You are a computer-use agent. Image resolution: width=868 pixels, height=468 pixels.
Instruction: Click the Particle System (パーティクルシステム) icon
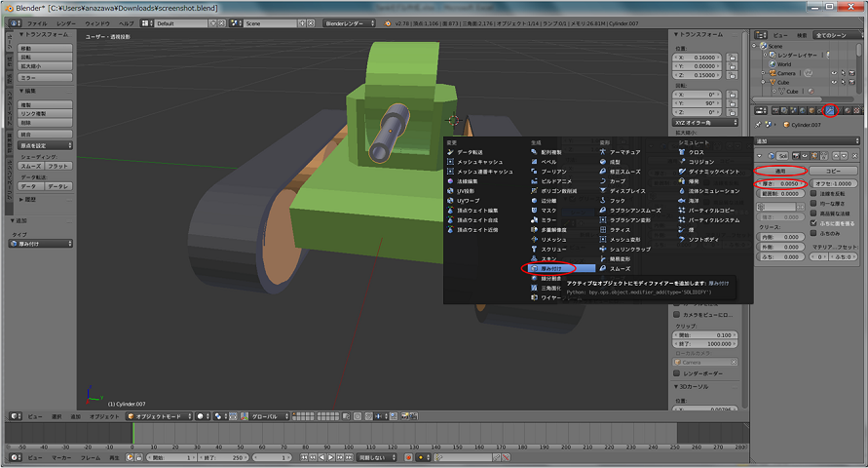[x=681, y=219]
